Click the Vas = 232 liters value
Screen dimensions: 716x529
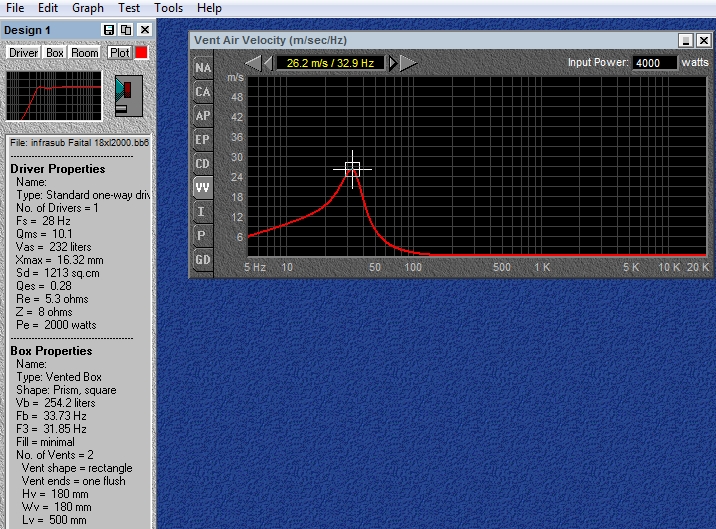53,247
